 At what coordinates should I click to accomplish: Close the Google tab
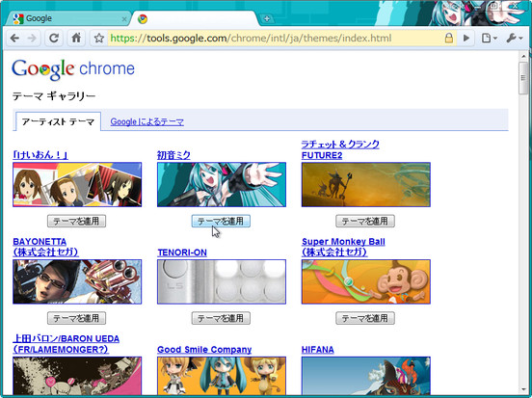click(124, 19)
